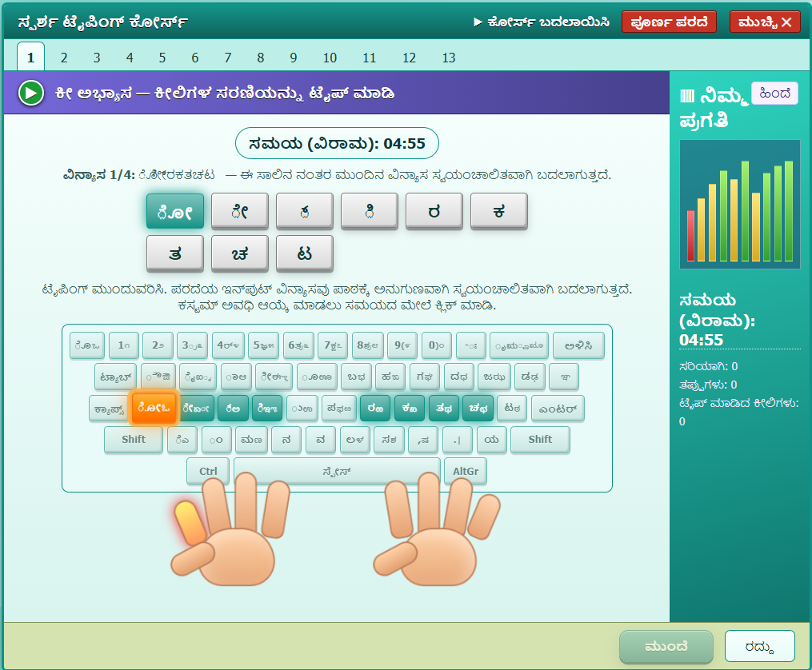Click the ಲ key on bottom row
812x670 pixels.
coord(354,439)
